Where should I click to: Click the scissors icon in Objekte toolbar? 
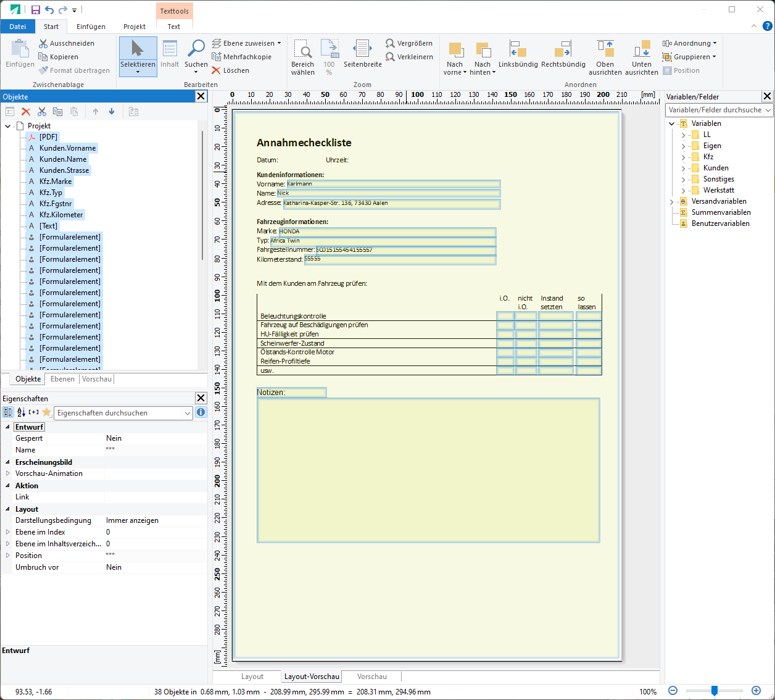[42, 112]
